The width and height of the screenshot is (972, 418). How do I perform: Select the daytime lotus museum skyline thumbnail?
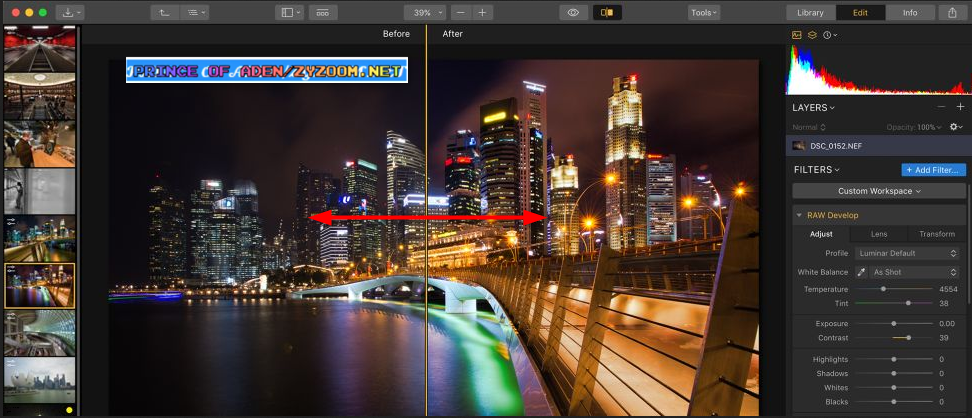[40, 380]
